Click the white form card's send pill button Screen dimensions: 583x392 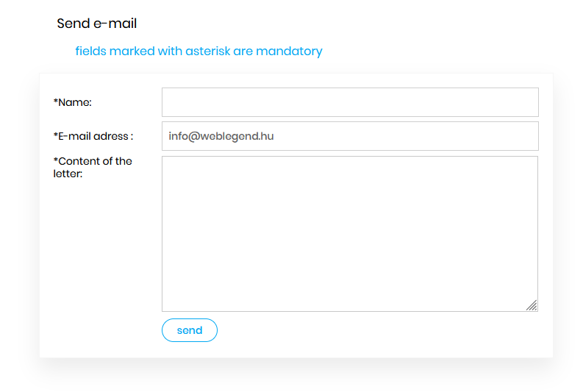click(x=190, y=330)
